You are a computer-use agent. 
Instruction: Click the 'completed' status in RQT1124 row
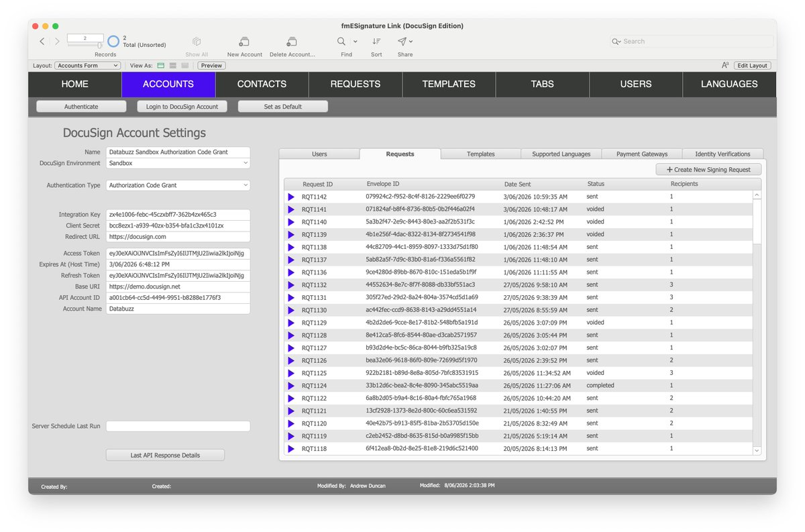600,386
